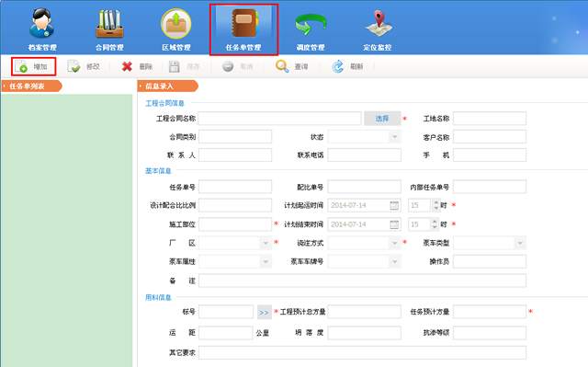The height and width of the screenshot is (367, 588).
Task: Open 定位监控 map pin icon
Action: [x=378, y=24]
